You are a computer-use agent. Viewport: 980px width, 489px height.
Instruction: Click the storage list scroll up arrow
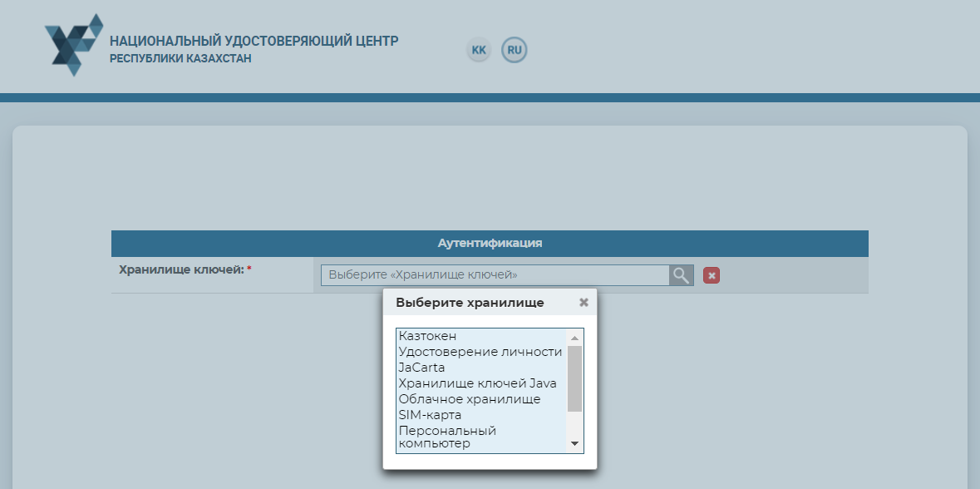click(574, 337)
